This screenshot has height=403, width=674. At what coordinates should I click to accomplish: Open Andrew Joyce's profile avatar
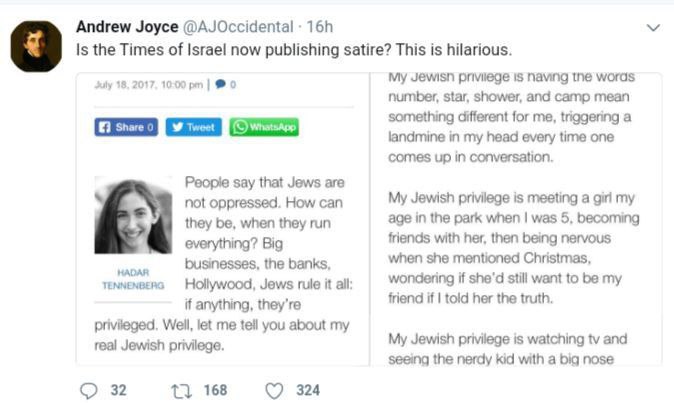(x=36, y=46)
